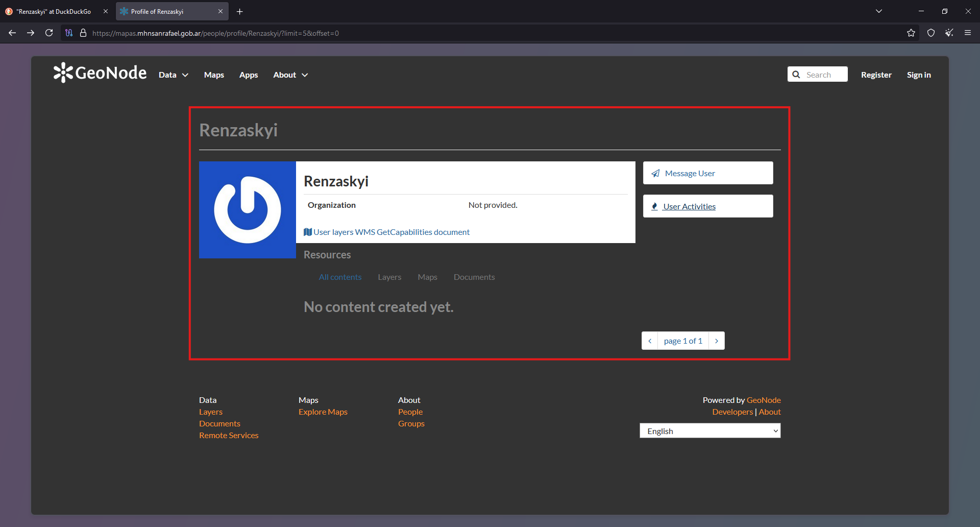Open the browser hamburger menu
The image size is (980, 527).
pos(968,33)
